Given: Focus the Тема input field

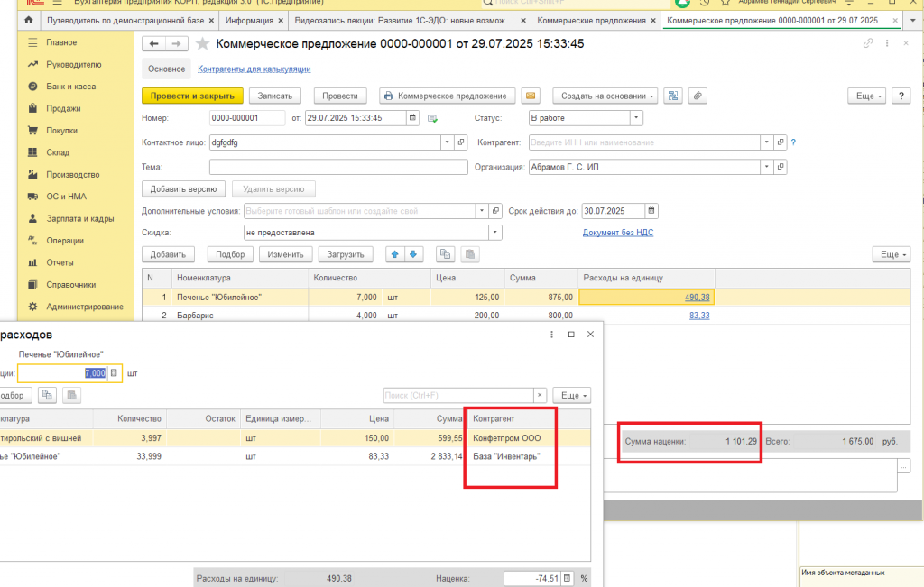Looking at the screenshot, I should pos(338,167).
